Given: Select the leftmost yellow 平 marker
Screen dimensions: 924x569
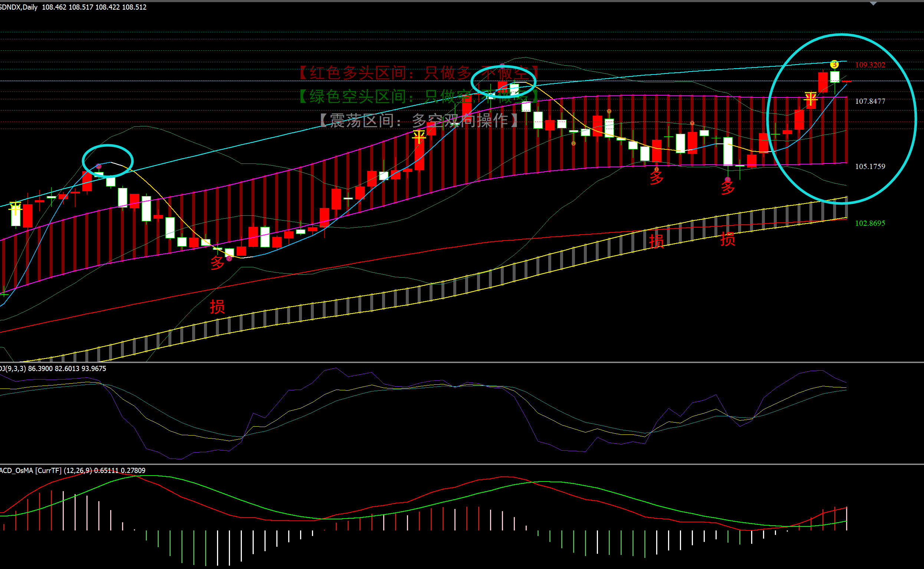Looking at the screenshot, I should pyautogui.click(x=15, y=207).
